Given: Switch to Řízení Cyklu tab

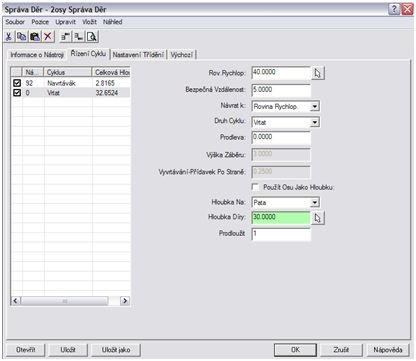Looking at the screenshot, I should click(88, 54).
